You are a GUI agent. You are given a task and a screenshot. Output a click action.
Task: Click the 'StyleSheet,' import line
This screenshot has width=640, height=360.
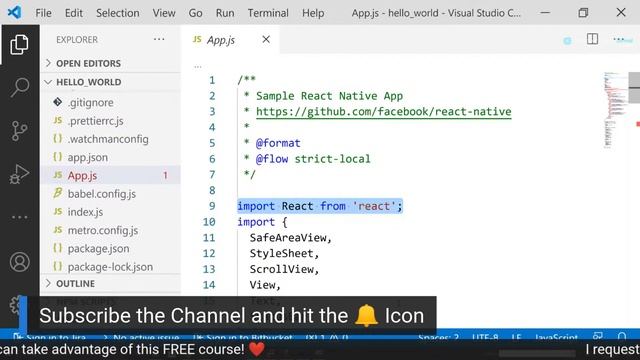pos(284,253)
